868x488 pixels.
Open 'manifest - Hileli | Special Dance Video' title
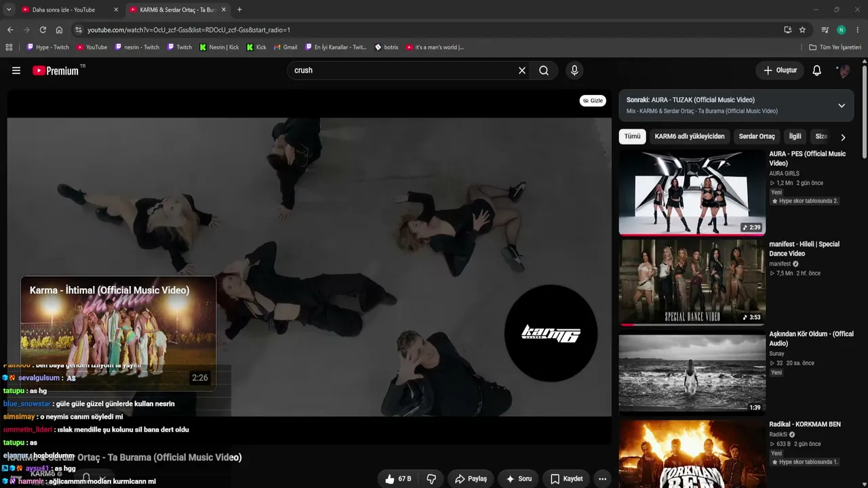click(804, 249)
